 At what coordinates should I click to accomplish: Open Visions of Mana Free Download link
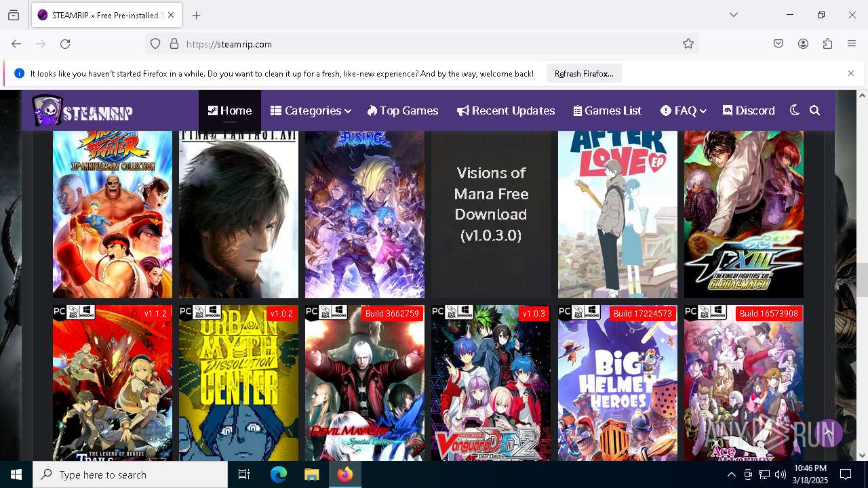(491, 204)
